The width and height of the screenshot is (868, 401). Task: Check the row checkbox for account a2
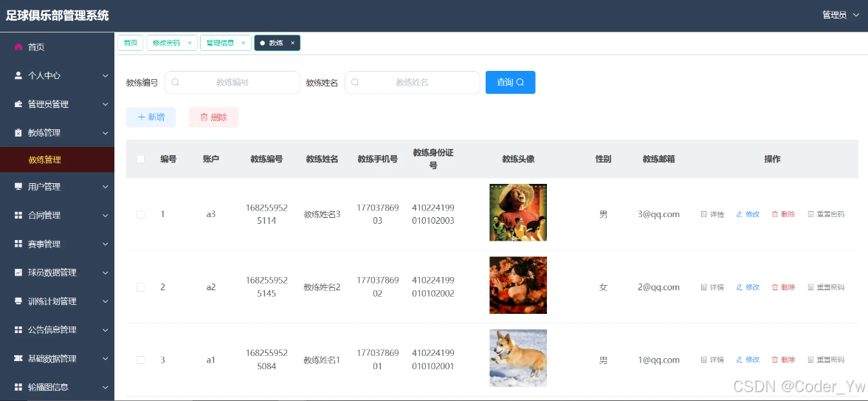pyautogui.click(x=140, y=287)
